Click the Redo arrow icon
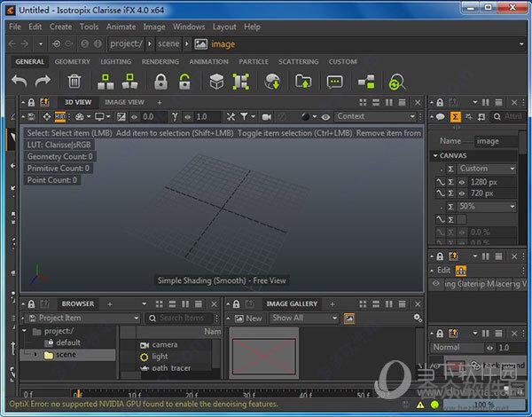This screenshot has height=417, width=532. pos(43,82)
